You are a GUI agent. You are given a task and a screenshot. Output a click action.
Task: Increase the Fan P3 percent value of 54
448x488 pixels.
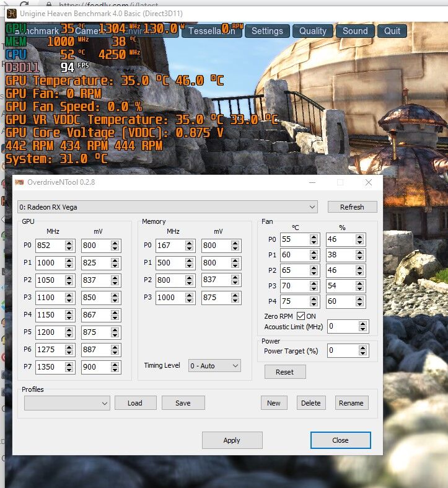coord(359,283)
